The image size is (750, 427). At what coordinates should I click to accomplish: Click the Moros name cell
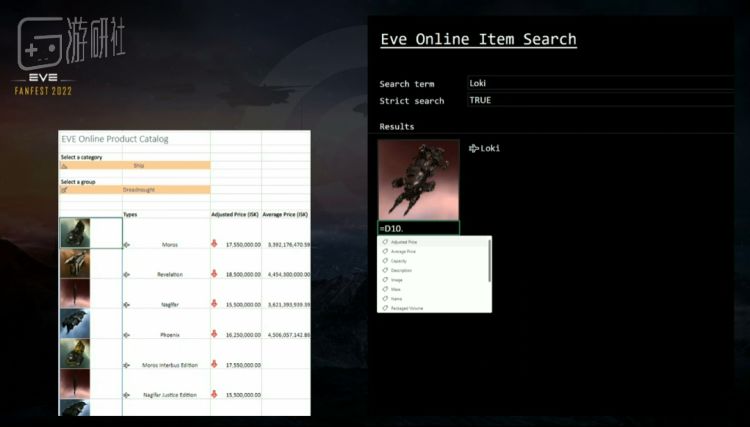[169, 245]
